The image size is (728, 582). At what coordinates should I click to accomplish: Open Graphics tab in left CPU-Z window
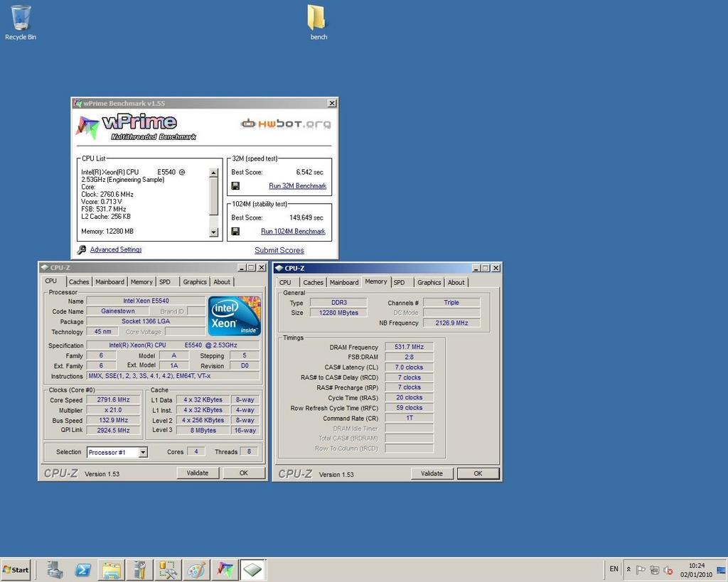point(195,281)
